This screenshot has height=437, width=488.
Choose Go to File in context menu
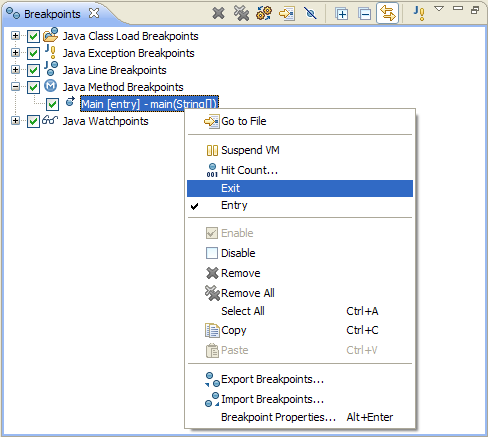(300, 121)
